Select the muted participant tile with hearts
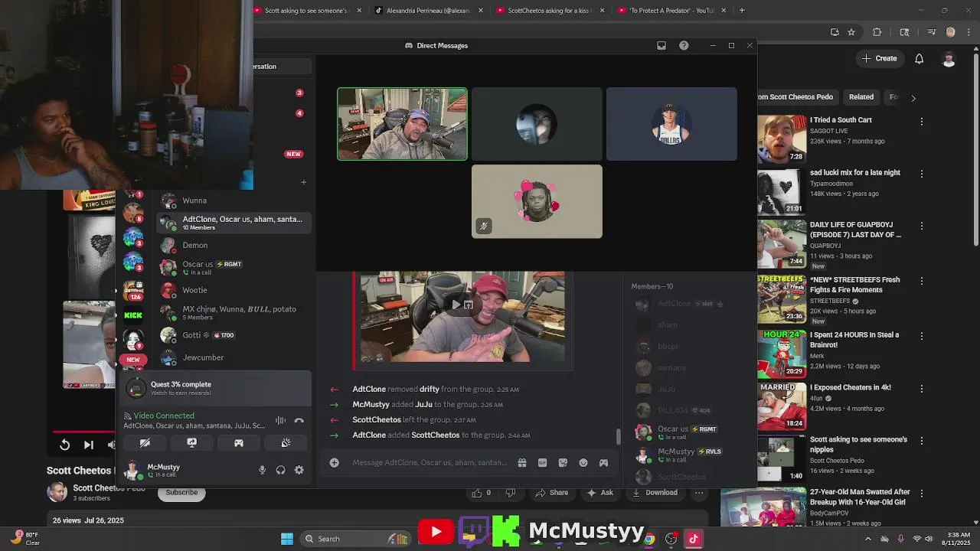The image size is (980, 551). pyautogui.click(x=537, y=201)
